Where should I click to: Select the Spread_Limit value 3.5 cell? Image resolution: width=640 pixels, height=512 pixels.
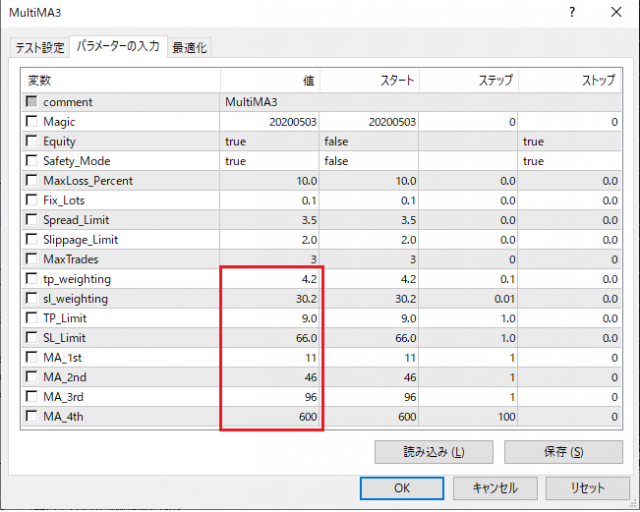coord(270,220)
